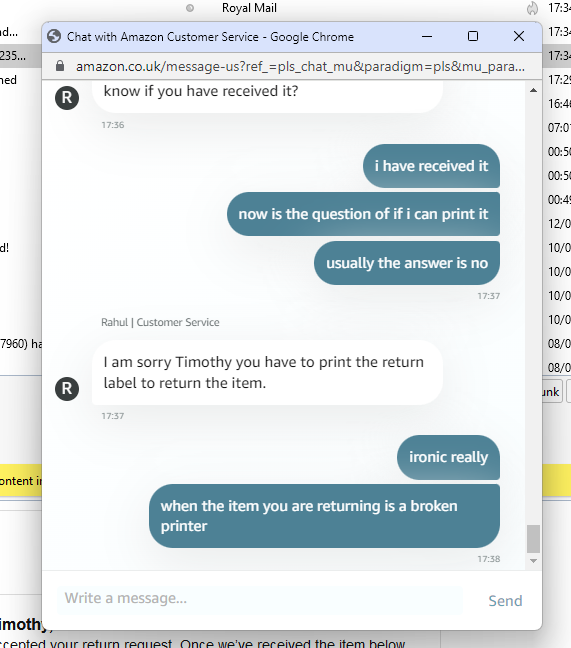Click the 'usually the answer is no' bubble

click(407, 263)
